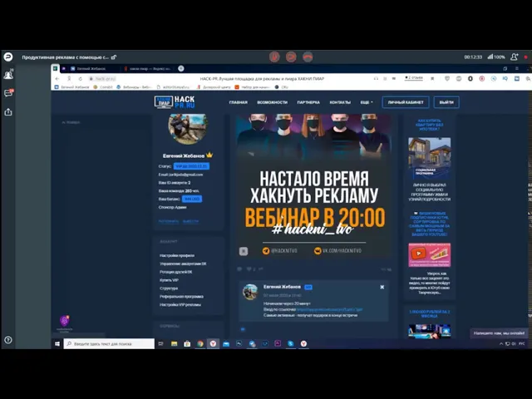This screenshot has width=532, height=399.
Task: Click the ЛИЧНЫЙ КАБИНЕТ button
Action: (x=406, y=102)
